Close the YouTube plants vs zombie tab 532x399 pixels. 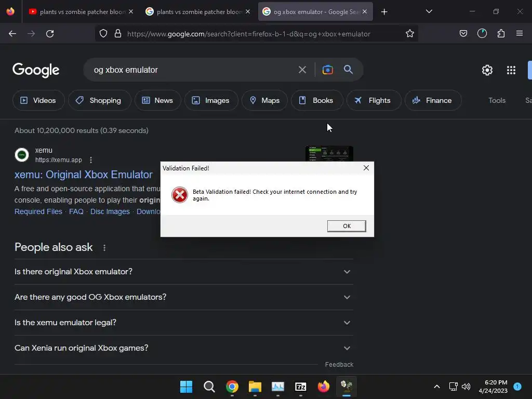point(131,11)
